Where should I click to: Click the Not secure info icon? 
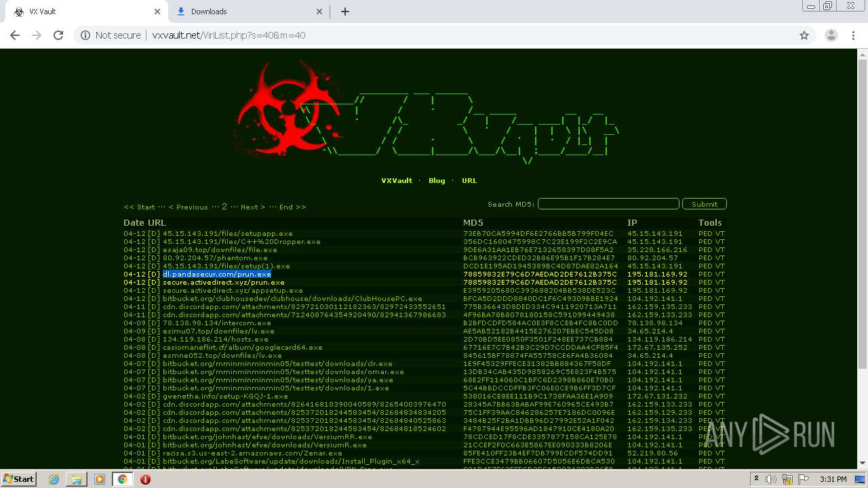pos(85,35)
